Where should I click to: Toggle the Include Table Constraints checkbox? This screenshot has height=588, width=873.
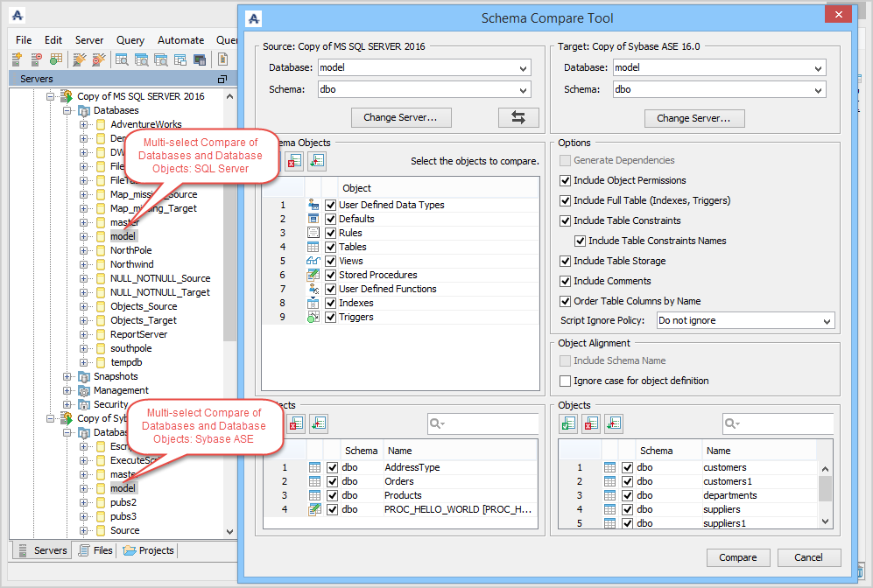point(565,220)
